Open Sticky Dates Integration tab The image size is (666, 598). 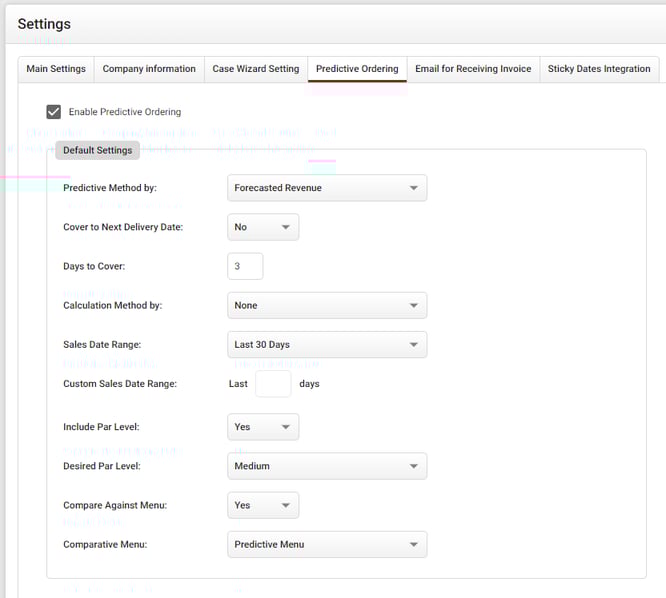[x=598, y=69]
